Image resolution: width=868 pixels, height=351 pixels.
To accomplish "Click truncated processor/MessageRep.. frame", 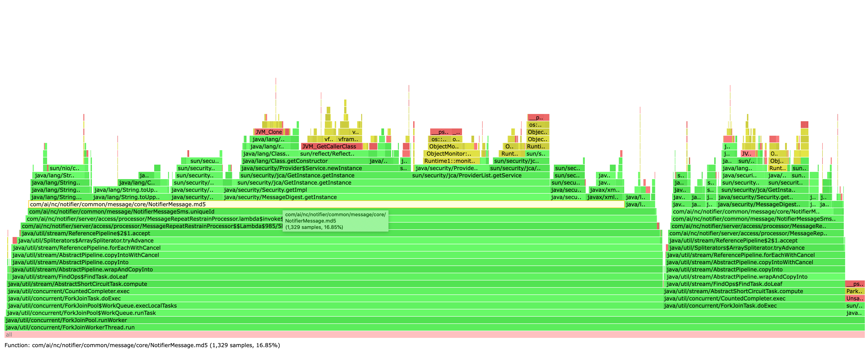I will pos(756,233).
